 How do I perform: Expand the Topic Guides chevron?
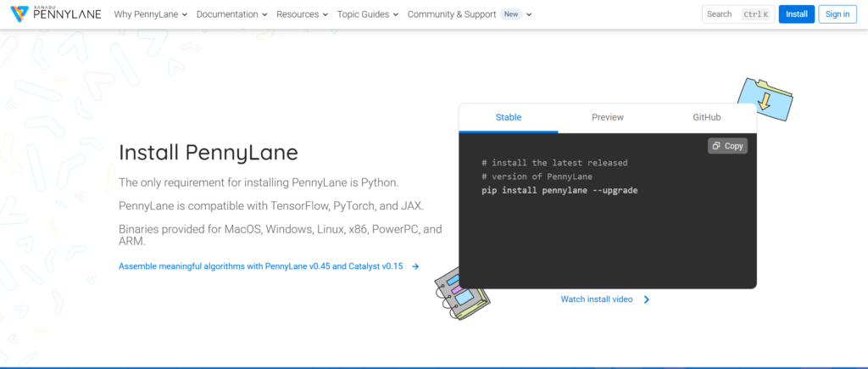395,15
